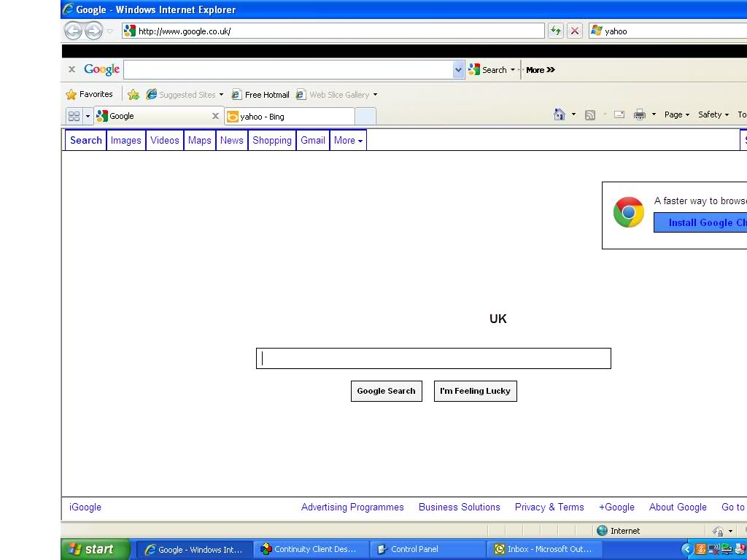The image size is (747, 560).
Task: Stop loading with the red X icon
Action: pos(575,31)
